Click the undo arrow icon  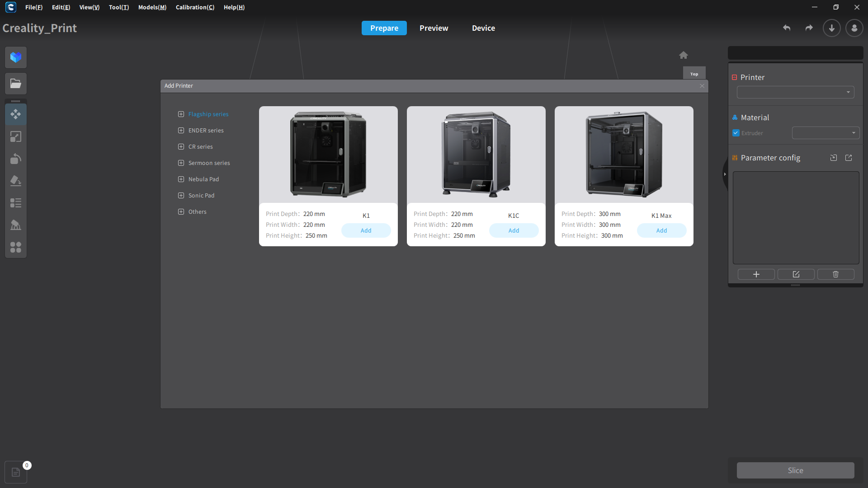tap(787, 28)
